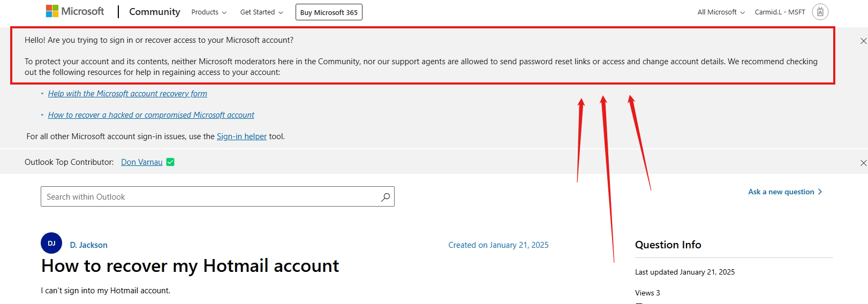The width and height of the screenshot is (868, 304).
Task: Open Help with the Microsoft account recovery form
Action: [127, 94]
